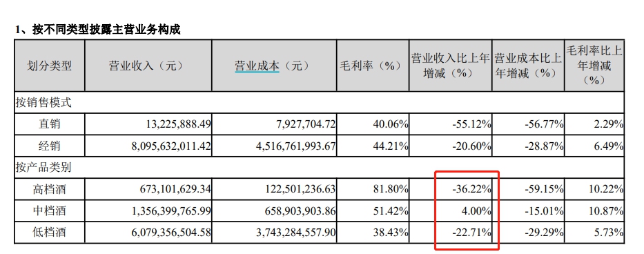
Task: Select the heading 按不同类型披露主营业务构成
Action: [106, 30]
